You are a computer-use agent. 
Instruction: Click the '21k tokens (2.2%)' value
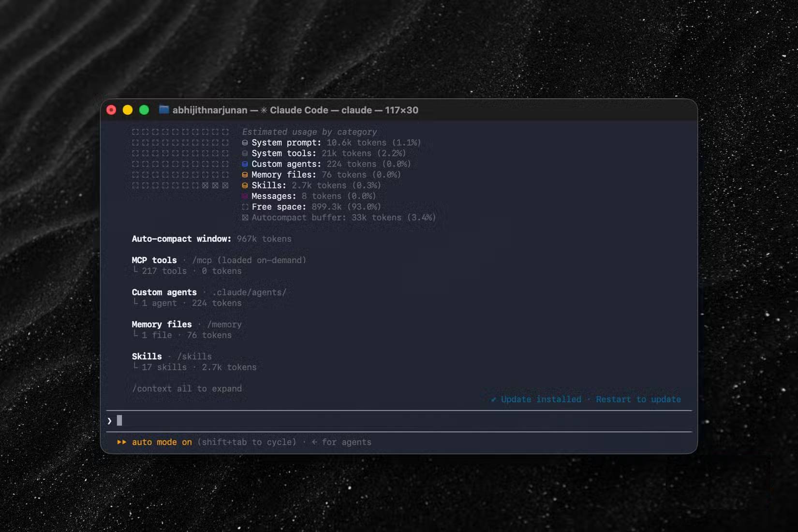364,153
